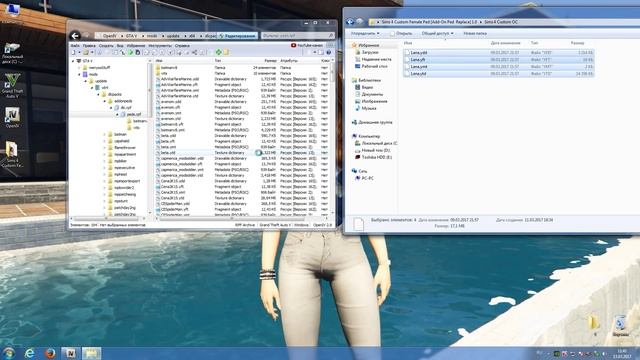
Task: Sort Explorer files by Дата изменения column
Action: 505,43
